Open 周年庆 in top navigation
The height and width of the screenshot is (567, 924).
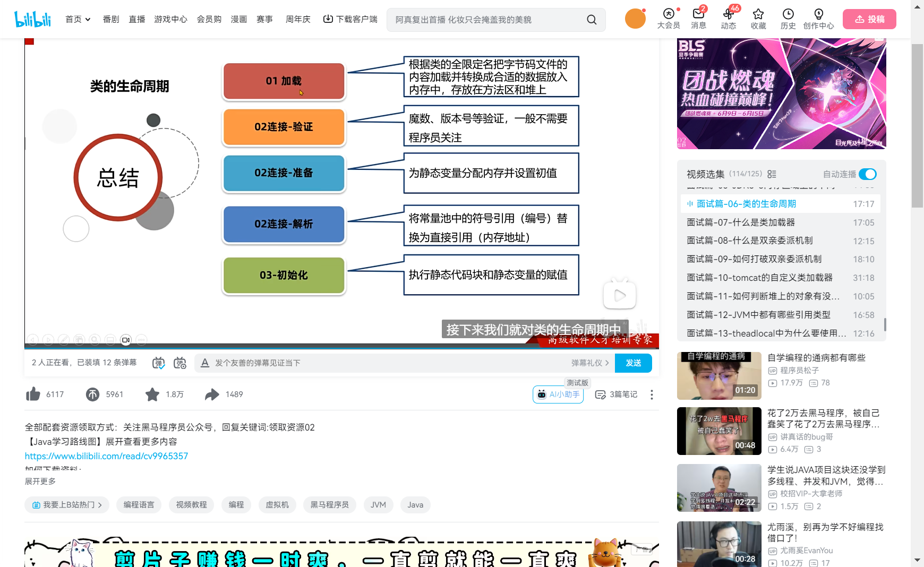coord(298,19)
